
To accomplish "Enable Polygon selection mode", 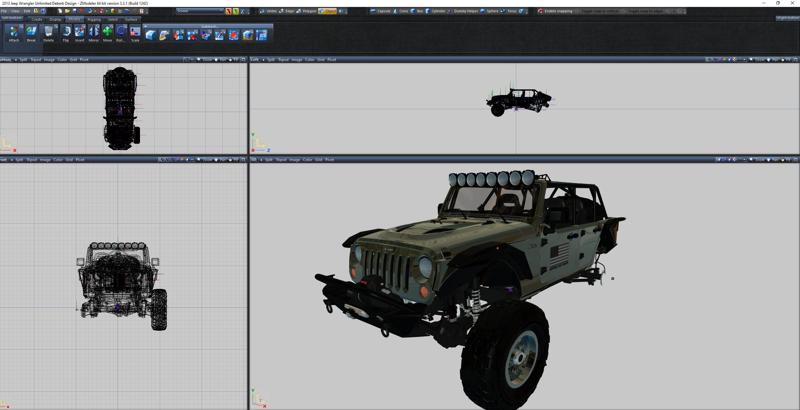I will [x=305, y=11].
